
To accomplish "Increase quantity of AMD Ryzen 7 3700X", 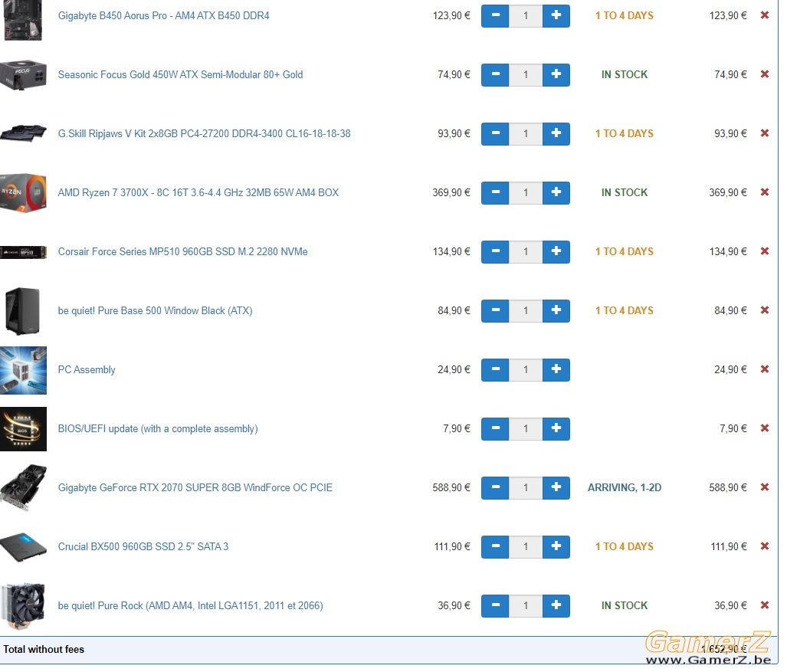I will pyautogui.click(x=556, y=193).
